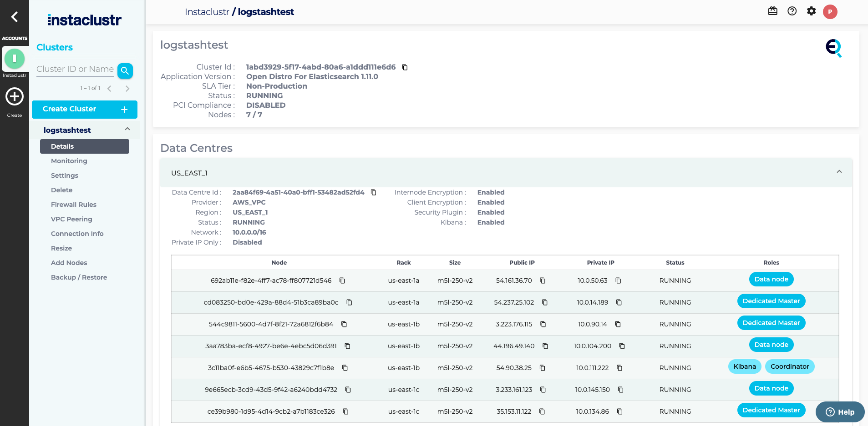
Task: Collapse the logstashtest cluster in the sidebar
Action: point(127,129)
